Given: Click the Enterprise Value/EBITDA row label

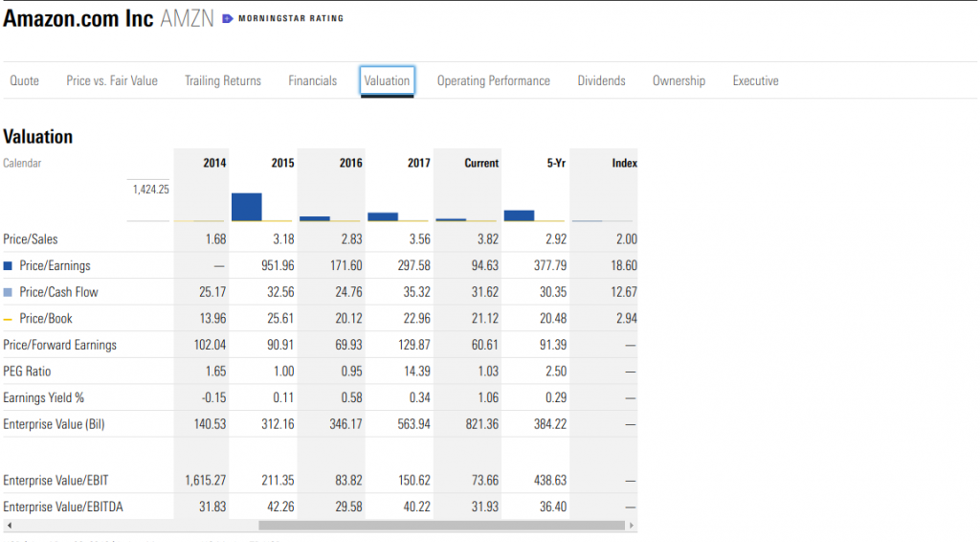Looking at the screenshot, I should click(x=63, y=507).
